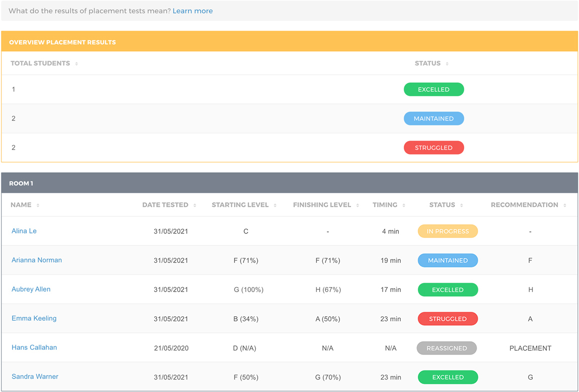Click the Recommendation column sort icon
The image size is (579, 392).
click(x=565, y=205)
